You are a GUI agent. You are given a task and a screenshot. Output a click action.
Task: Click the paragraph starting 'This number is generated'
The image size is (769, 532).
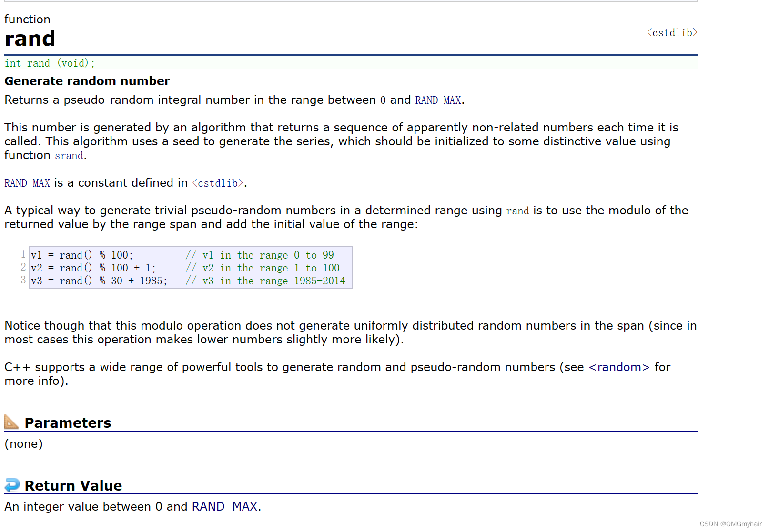tap(342, 141)
